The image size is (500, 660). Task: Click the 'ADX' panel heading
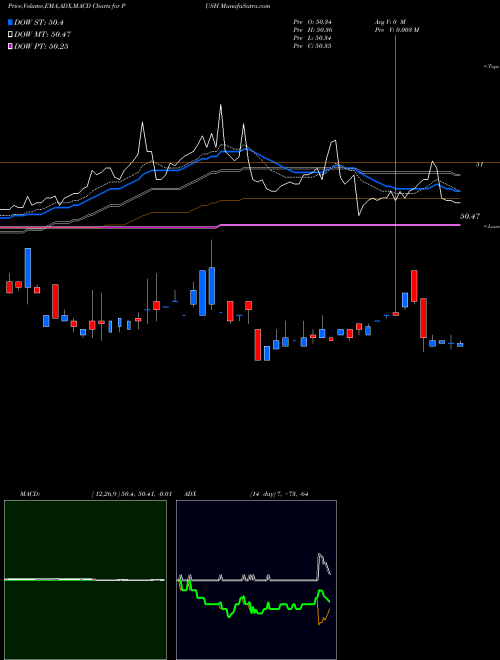tap(190, 494)
